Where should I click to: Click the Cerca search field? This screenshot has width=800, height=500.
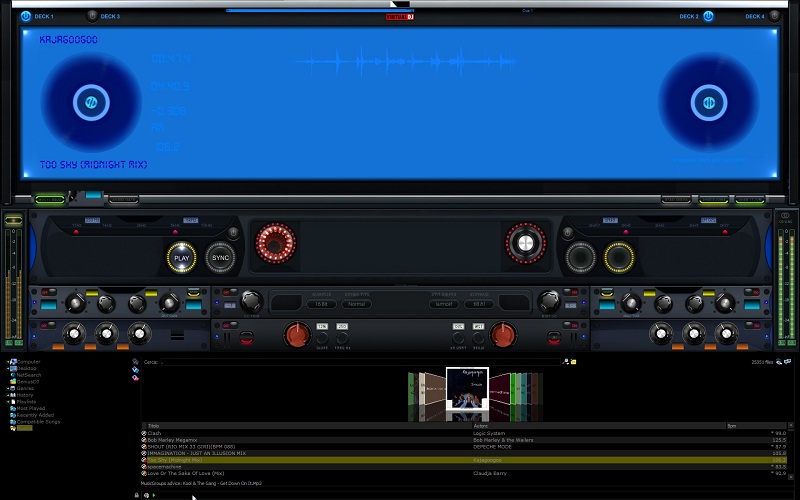point(360,362)
